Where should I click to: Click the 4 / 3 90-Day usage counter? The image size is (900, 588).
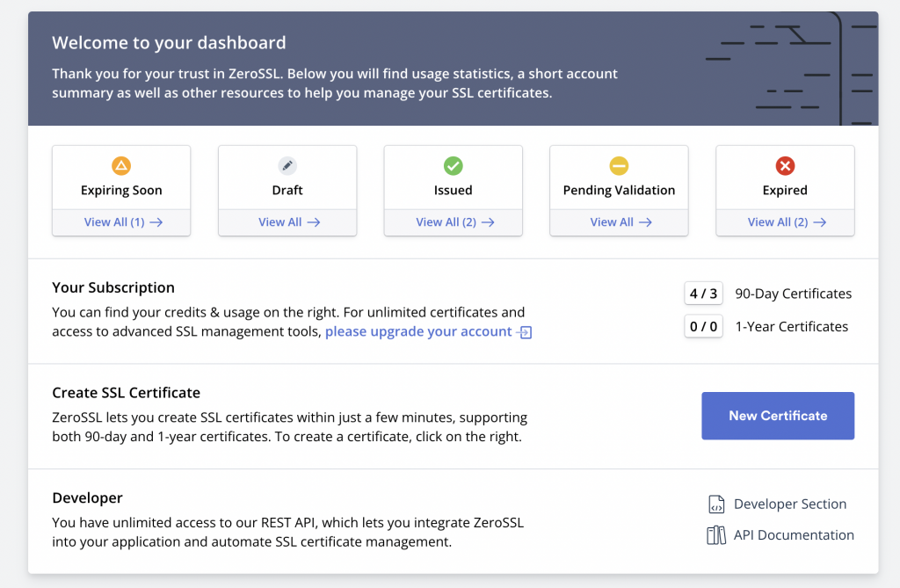click(703, 294)
